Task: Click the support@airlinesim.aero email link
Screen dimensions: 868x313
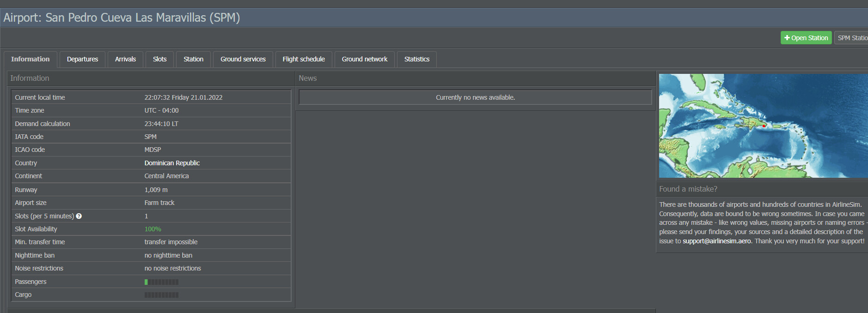Action: [716, 241]
